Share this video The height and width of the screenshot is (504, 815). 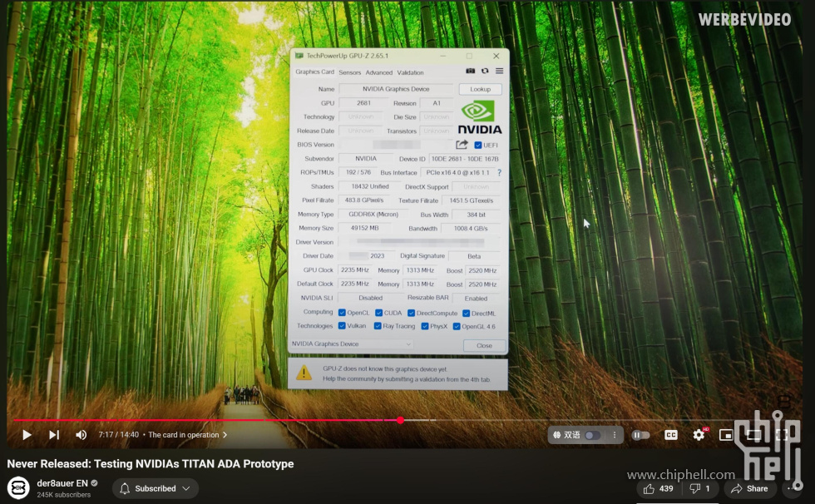pyautogui.click(x=749, y=488)
